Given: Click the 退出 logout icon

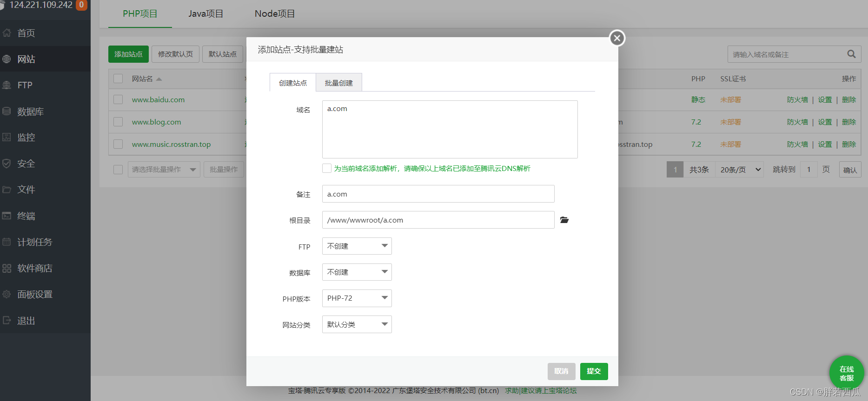Looking at the screenshot, I should [x=7, y=320].
